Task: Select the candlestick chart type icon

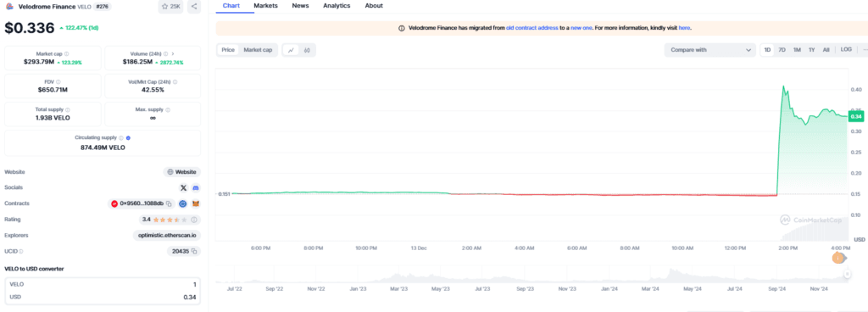Action: [x=307, y=50]
